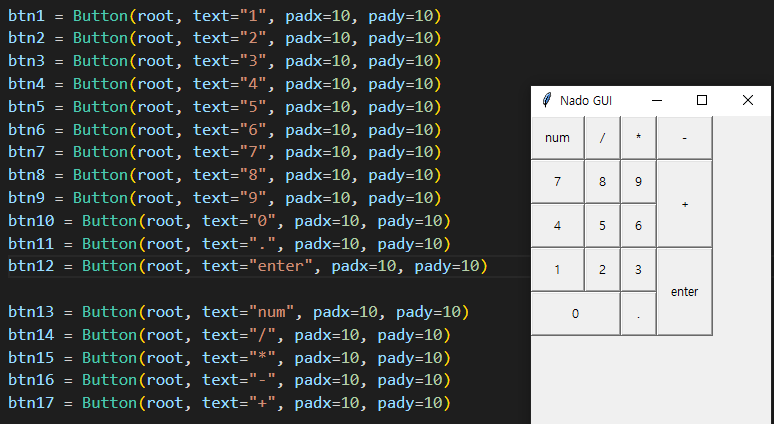Click the 2 keypad button

pyautogui.click(x=602, y=270)
